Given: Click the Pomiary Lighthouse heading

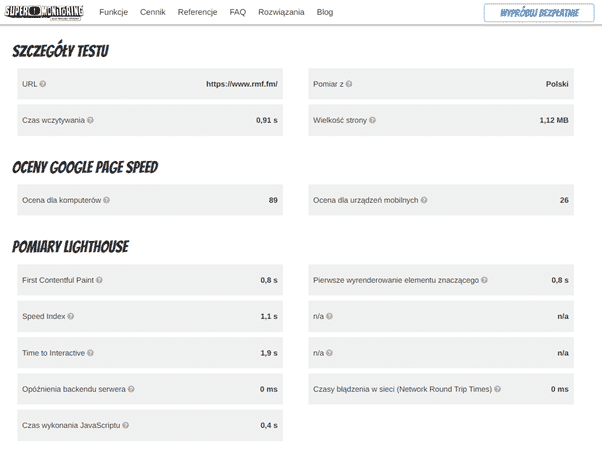Looking at the screenshot, I should 71,246.
